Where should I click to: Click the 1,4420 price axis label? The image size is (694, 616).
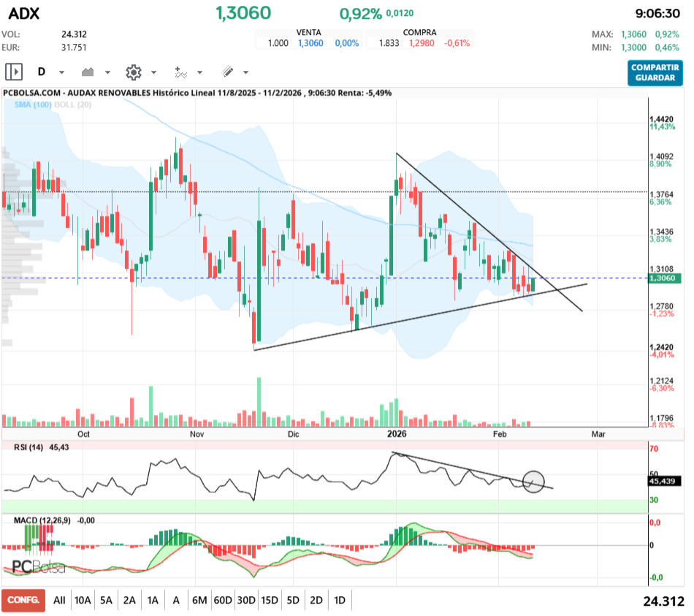click(x=661, y=119)
